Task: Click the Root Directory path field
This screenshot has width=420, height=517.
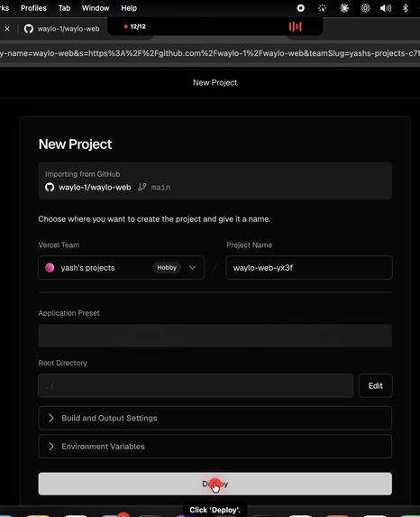Action: tap(196, 385)
